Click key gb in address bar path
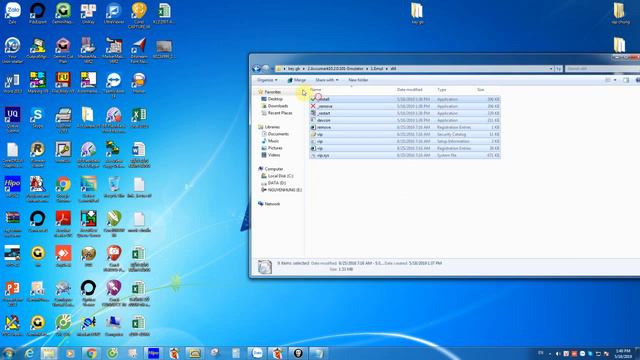Image resolution: width=640 pixels, height=360 pixels. [x=293, y=69]
